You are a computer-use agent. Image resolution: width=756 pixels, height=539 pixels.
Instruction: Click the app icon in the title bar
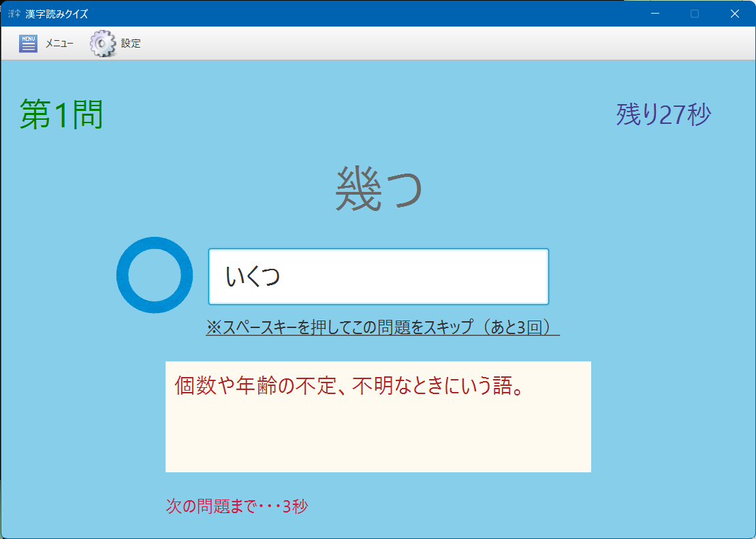pyautogui.click(x=14, y=14)
